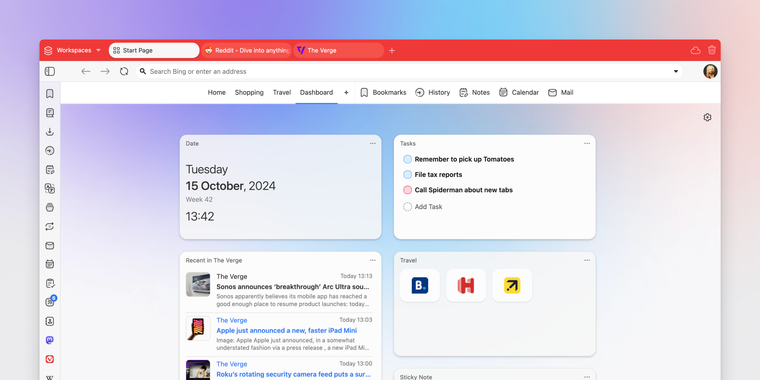Open Sonos Arc Ultra article
This screenshot has height=380, width=760.
(294, 287)
